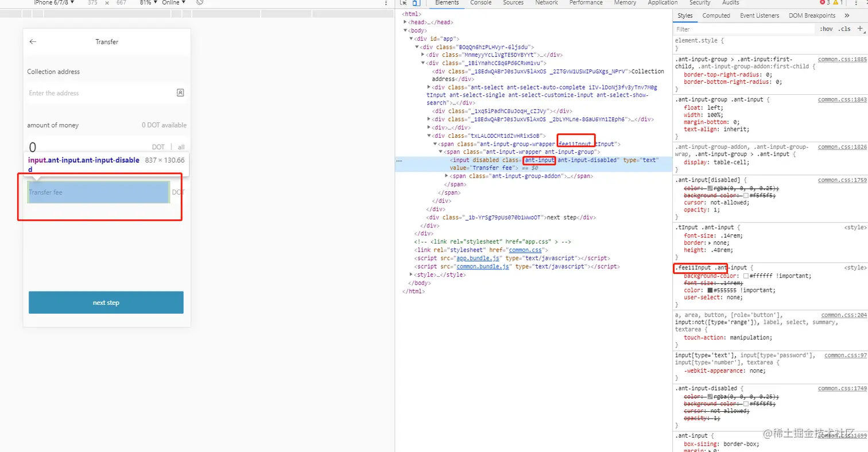This screenshot has height=452, width=868.
Task: Follow the common.bundle.js script link
Action: (x=482, y=266)
